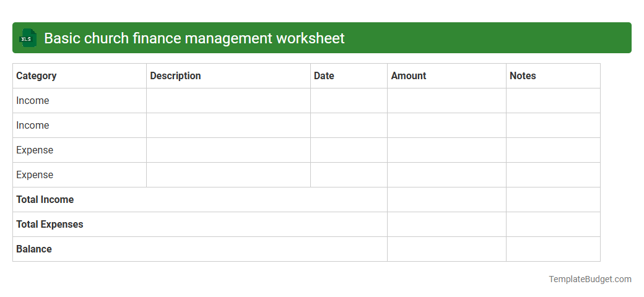Screen dimensions: 644x297
Task: Click the Amount cell in Total Expenses row
Action: (x=446, y=225)
